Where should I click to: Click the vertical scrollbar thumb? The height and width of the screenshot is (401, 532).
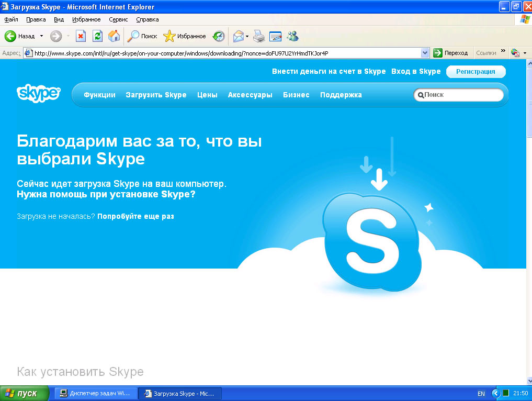[529, 103]
